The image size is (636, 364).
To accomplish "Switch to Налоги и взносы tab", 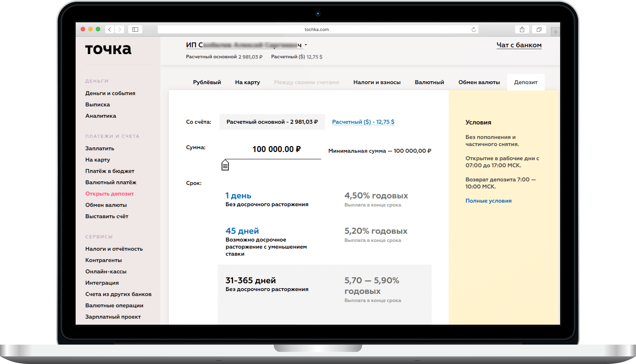I will pyautogui.click(x=377, y=82).
